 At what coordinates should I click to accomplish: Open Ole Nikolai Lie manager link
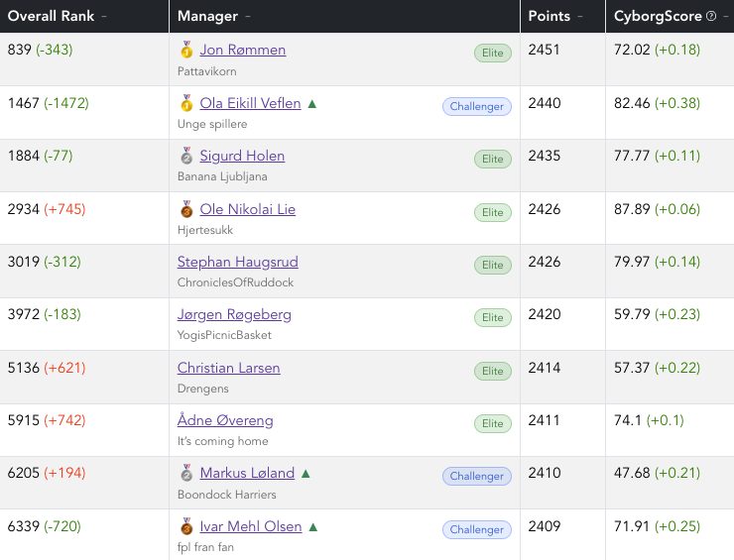[248, 209]
